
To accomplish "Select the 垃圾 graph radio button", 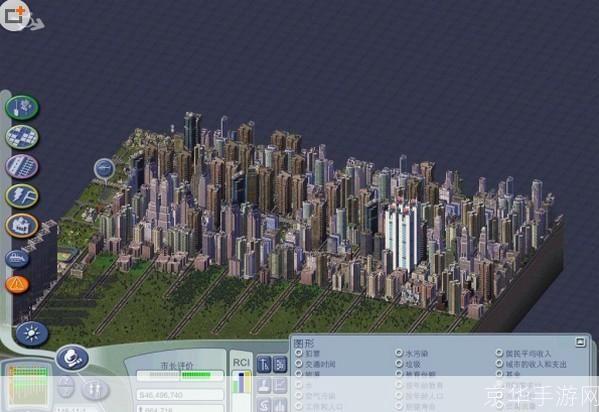I will click(399, 363).
